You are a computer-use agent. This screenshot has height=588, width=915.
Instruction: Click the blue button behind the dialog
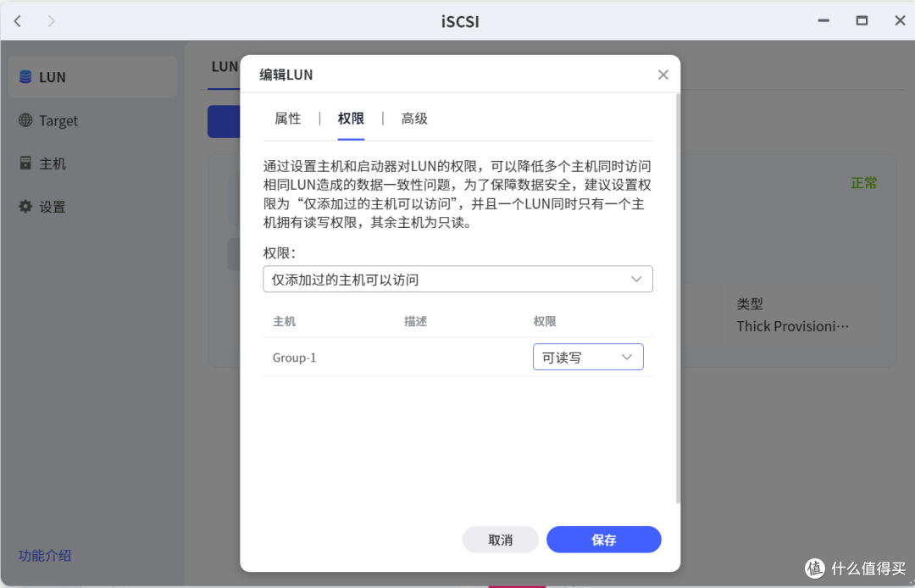pyautogui.click(x=224, y=121)
